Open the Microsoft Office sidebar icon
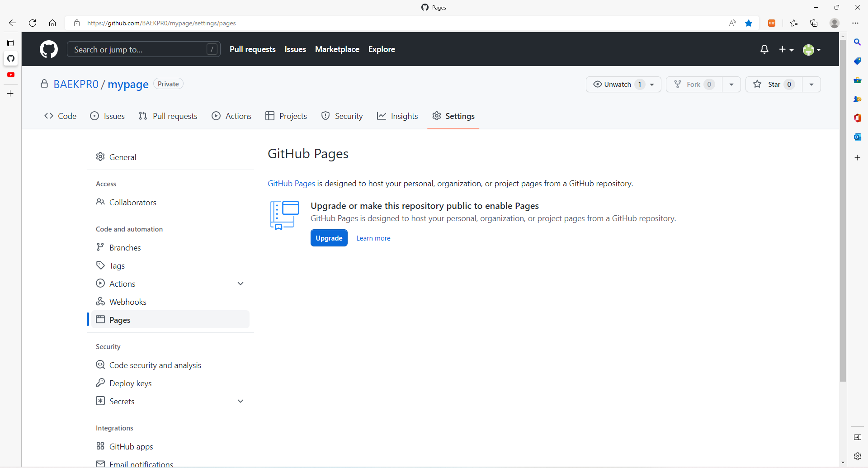 click(858, 118)
